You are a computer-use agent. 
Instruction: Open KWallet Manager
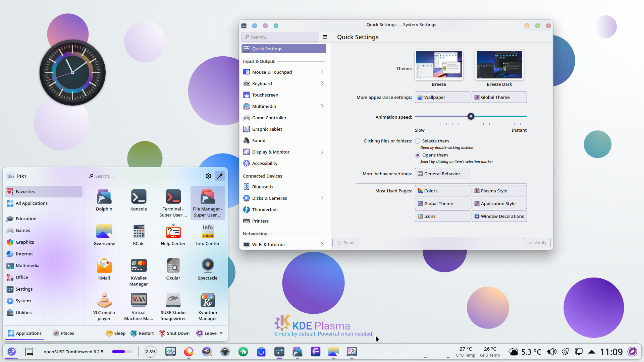tap(139, 272)
